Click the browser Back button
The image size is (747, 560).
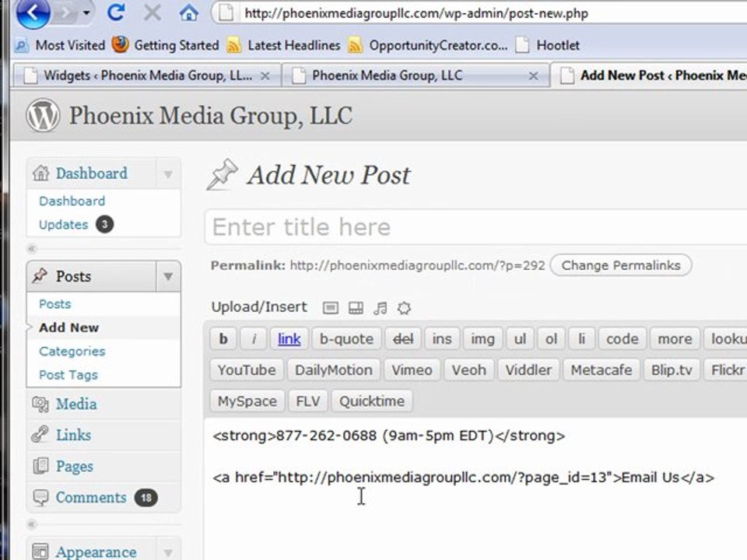tap(33, 12)
